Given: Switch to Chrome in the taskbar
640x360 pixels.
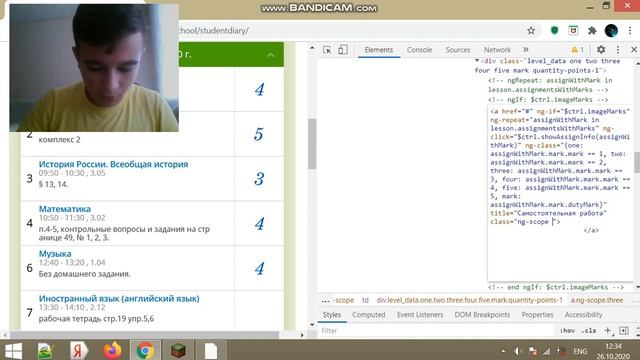Looking at the screenshot, I should point(146,351).
